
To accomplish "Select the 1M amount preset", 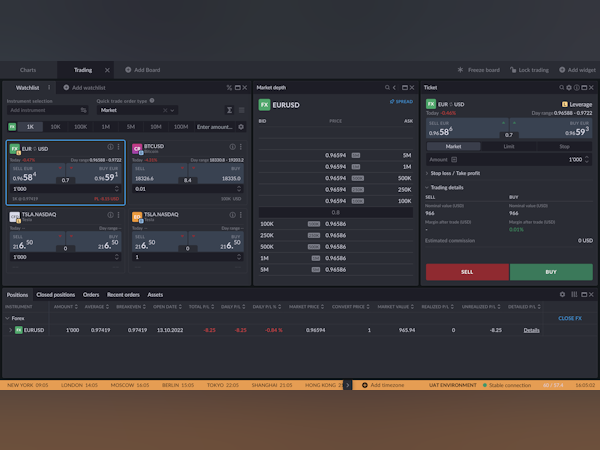I will click(x=106, y=127).
